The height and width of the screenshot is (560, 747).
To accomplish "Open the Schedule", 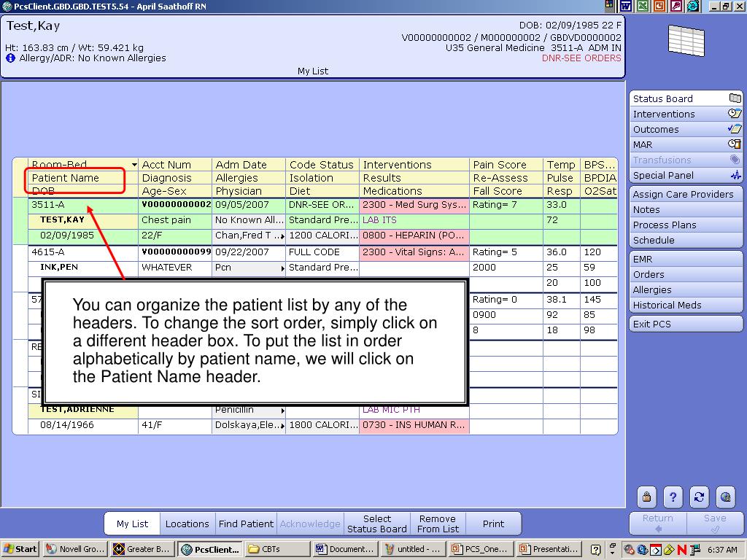I will [x=686, y=240].
